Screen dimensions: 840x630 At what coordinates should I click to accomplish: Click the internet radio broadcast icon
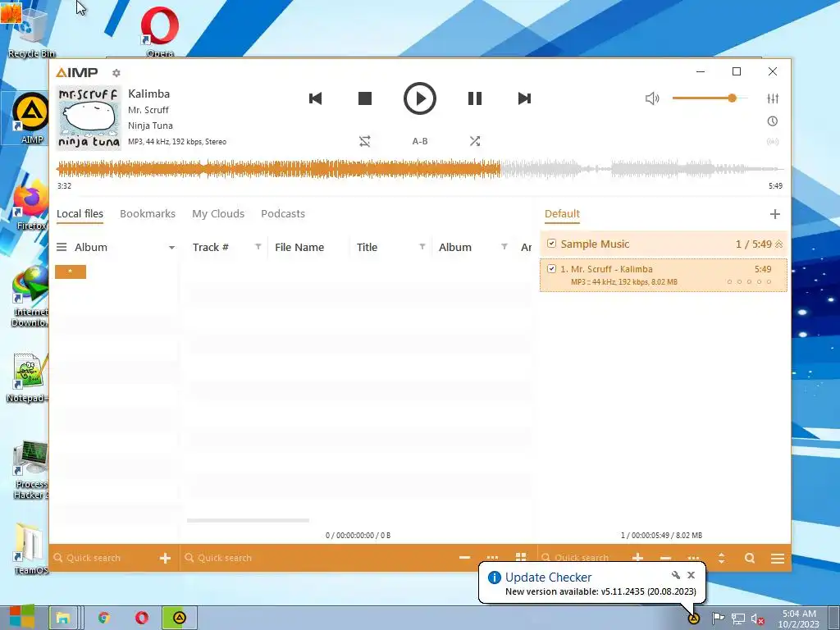[x=773, y=142]
